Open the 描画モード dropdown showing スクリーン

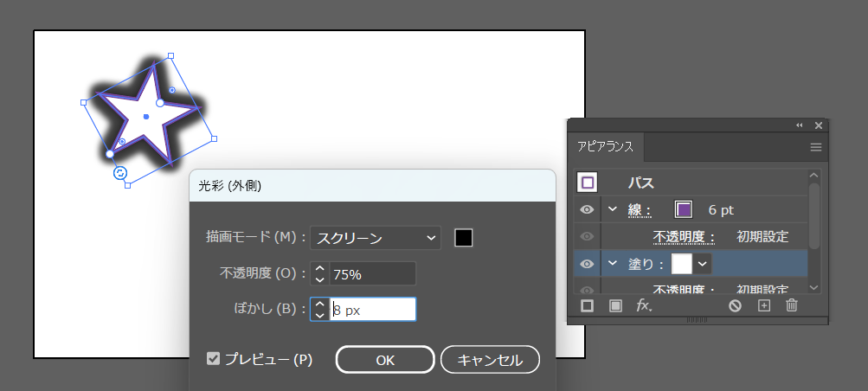point(376,238)
